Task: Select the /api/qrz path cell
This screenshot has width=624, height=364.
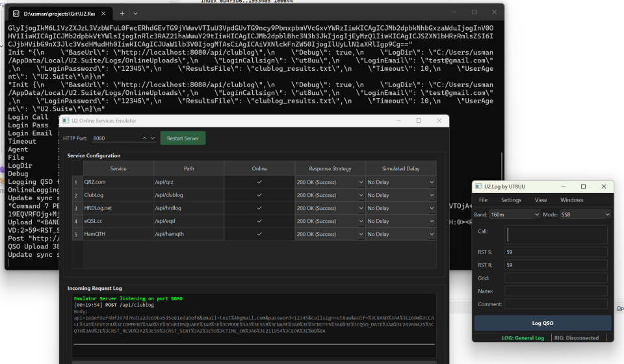Action: click(x=188, y=182)
